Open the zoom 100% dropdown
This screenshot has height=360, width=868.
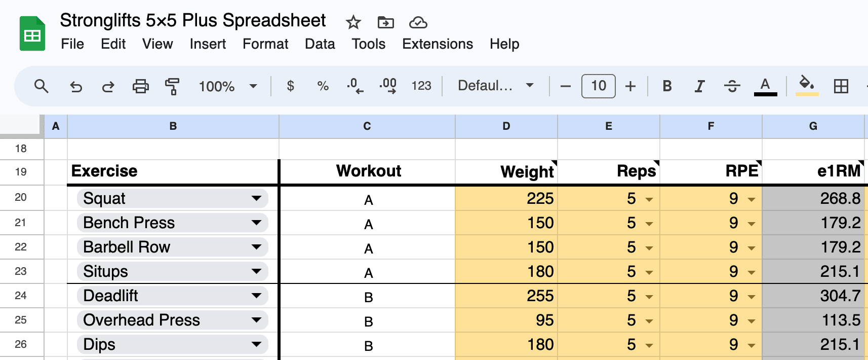tap(228, 86)
